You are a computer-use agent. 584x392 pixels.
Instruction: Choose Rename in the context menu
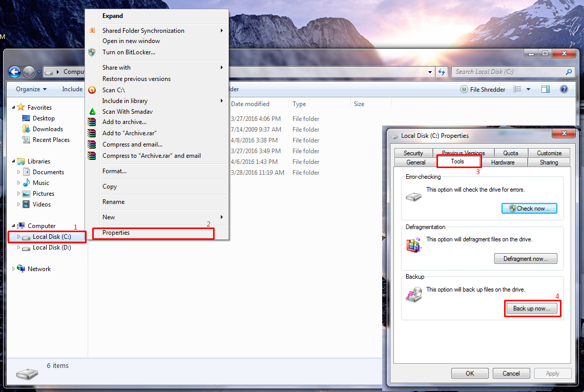(157, 201)
